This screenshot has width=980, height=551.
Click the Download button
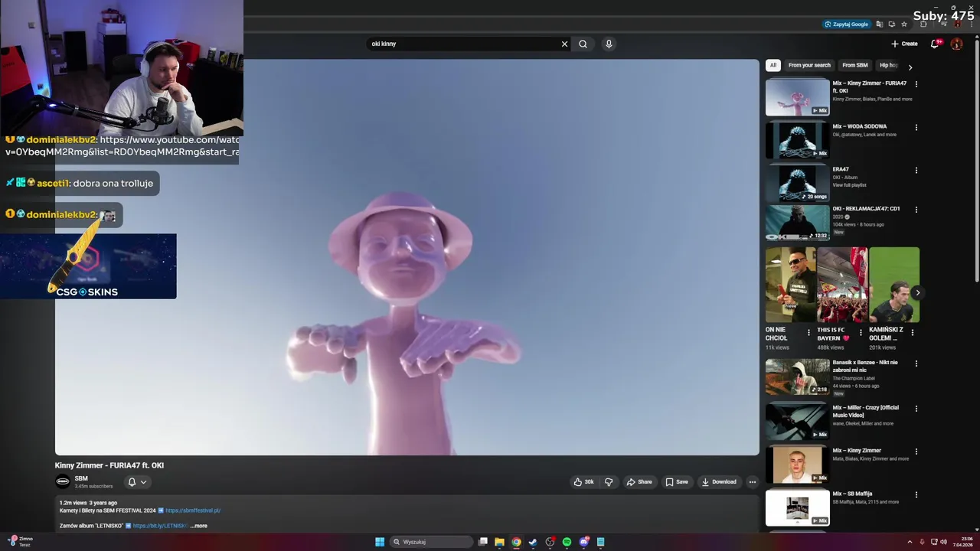coord(719,482)
